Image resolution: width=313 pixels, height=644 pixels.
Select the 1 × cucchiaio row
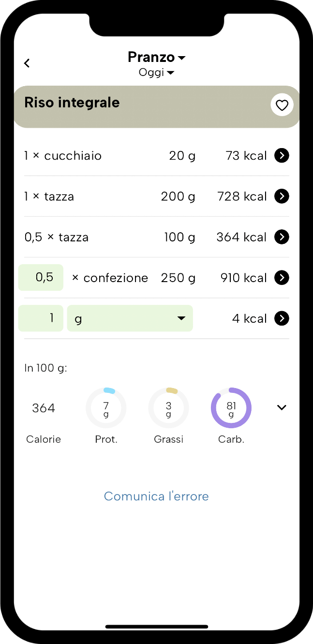point(157,156)
